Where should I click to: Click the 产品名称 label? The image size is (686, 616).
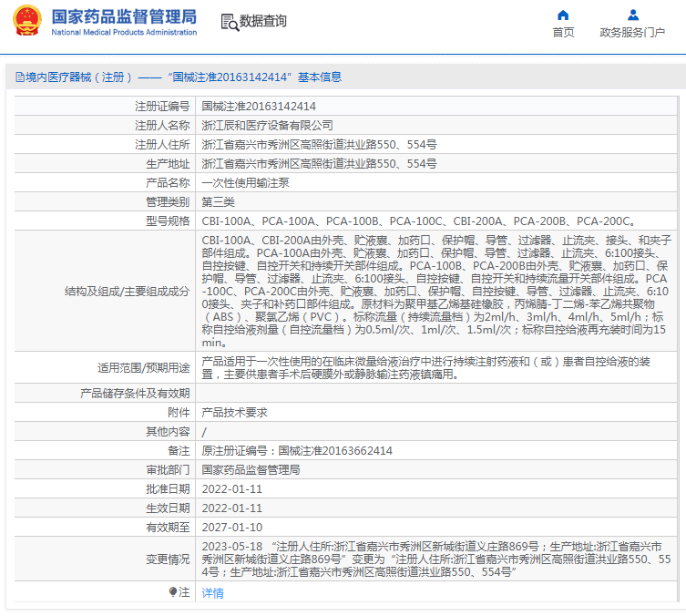pos(168,183)
